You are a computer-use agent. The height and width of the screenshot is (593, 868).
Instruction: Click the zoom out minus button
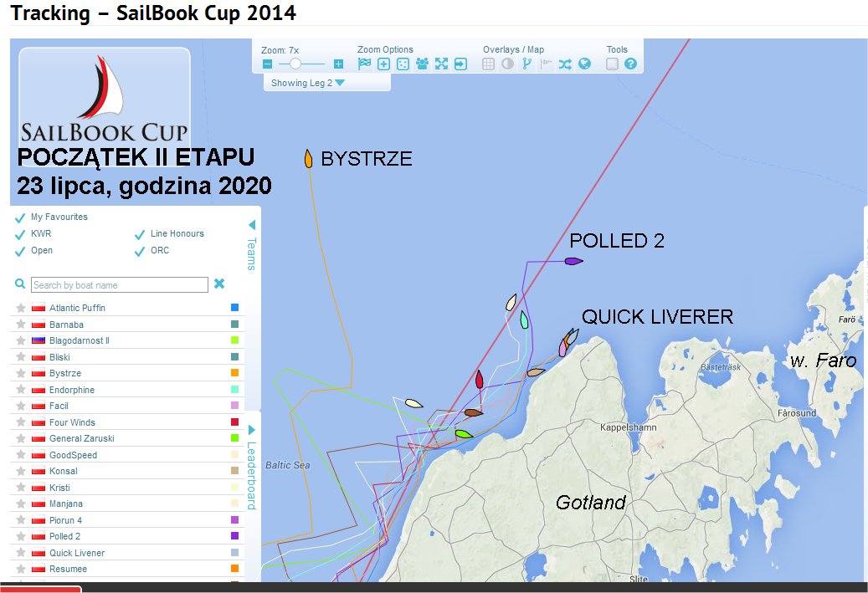pyautogui.click(x=267, y=64)
